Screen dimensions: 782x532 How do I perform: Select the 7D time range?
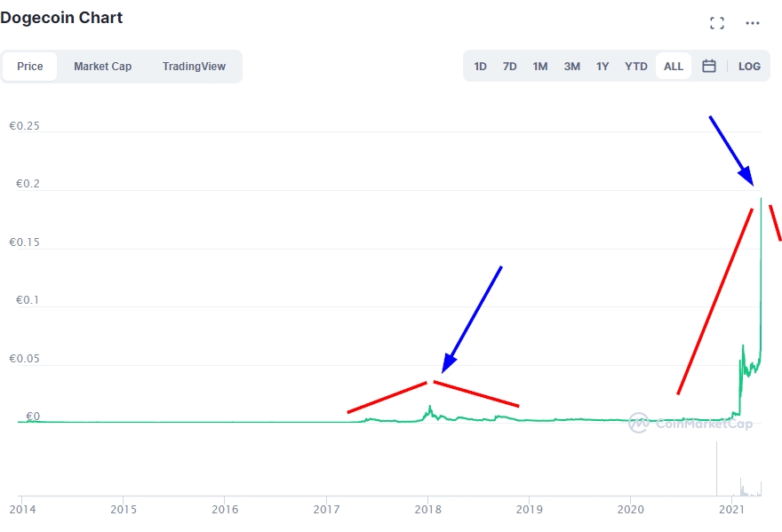point(509,67)
